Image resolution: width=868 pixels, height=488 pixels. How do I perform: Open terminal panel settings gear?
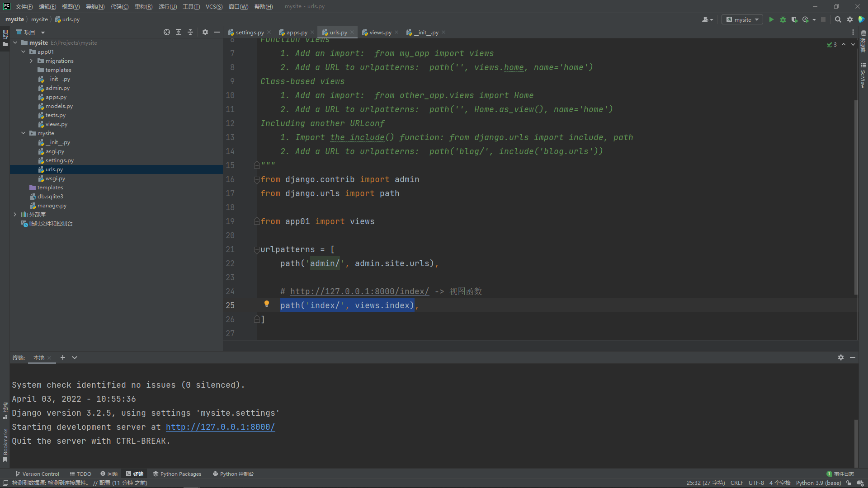(841, 357)
